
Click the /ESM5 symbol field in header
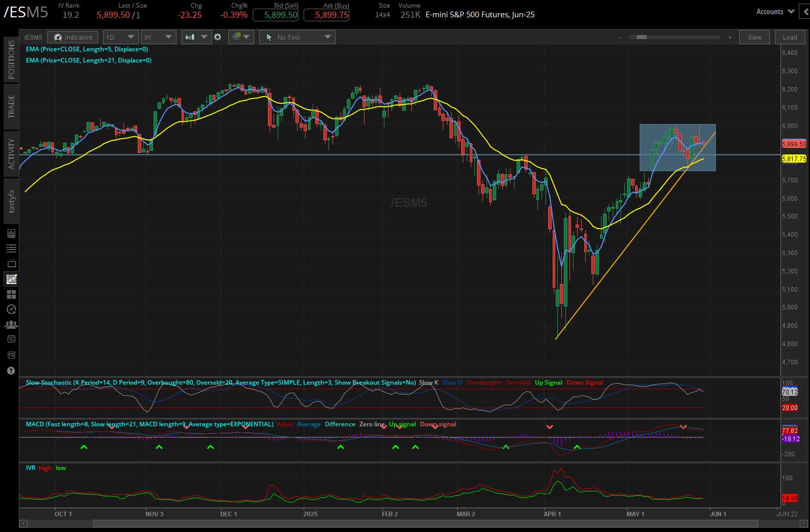[x=26, y=12]
